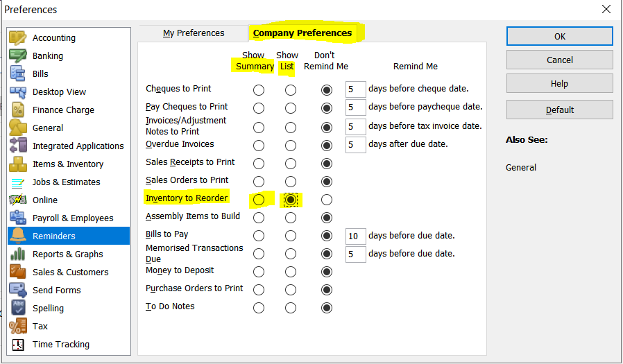Choose Don't Remind Me for Inventory to Reorder

(327, 200)
